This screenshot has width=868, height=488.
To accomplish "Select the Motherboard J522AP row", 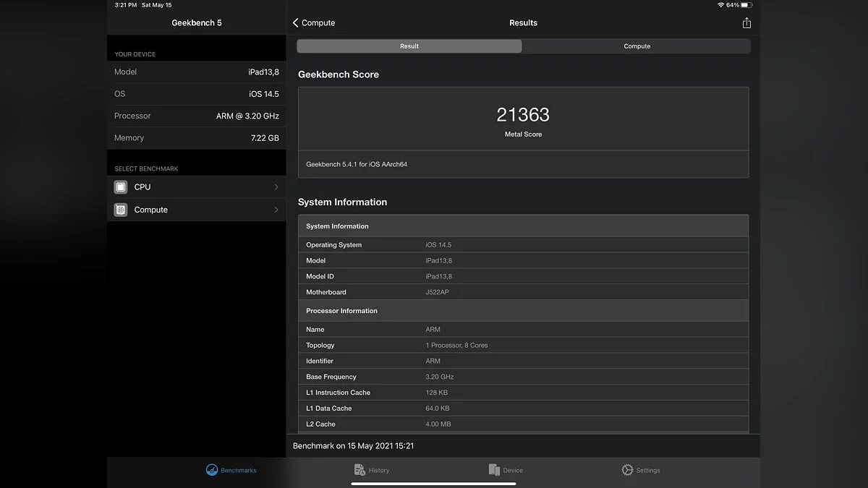I will click(523, 292).
